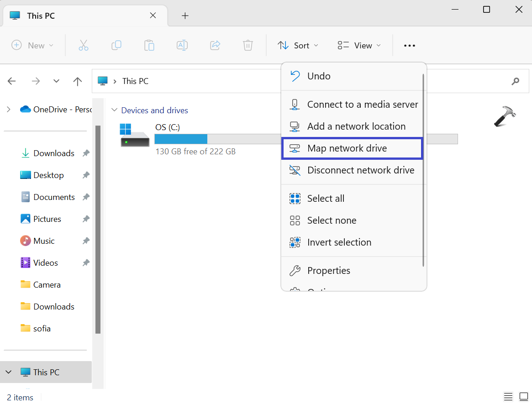Open the View dropdown
This screenshot has height=404, width=532.
click(359, 45)
